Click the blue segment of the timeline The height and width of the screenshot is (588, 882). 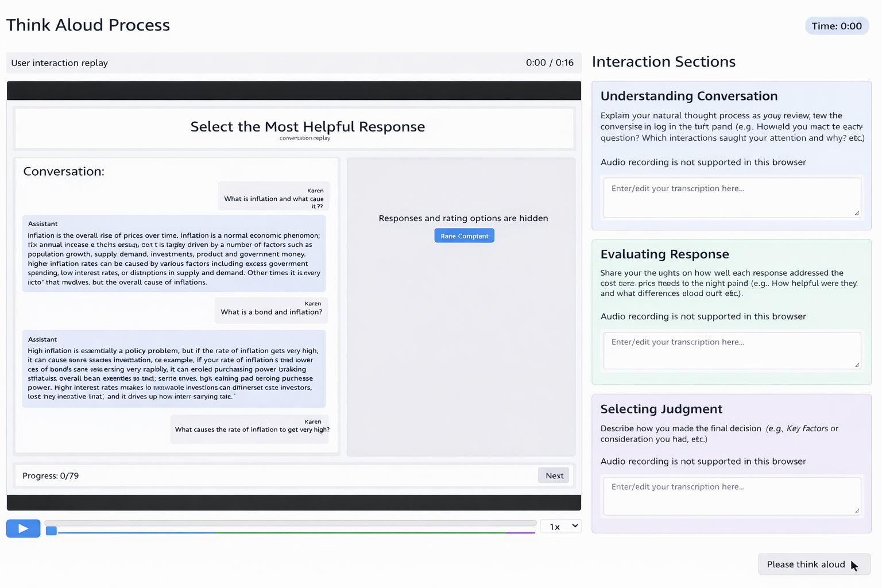(136, 533)
